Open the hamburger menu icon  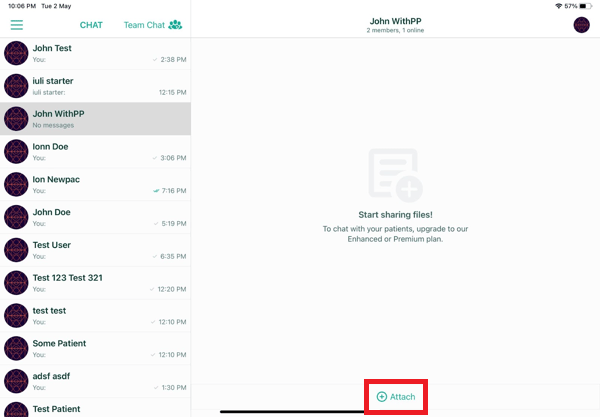pos(16,25)
